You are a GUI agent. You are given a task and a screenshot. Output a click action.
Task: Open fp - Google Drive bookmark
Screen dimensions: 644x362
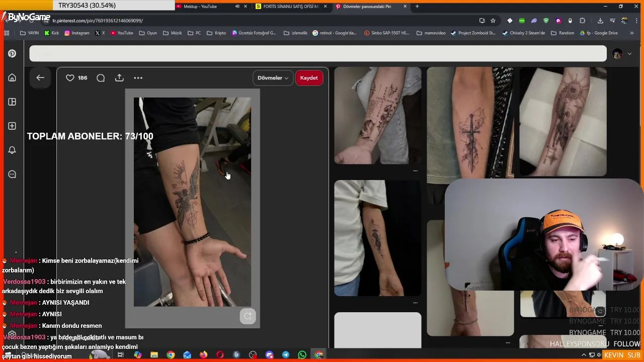(x=598, y=33)
